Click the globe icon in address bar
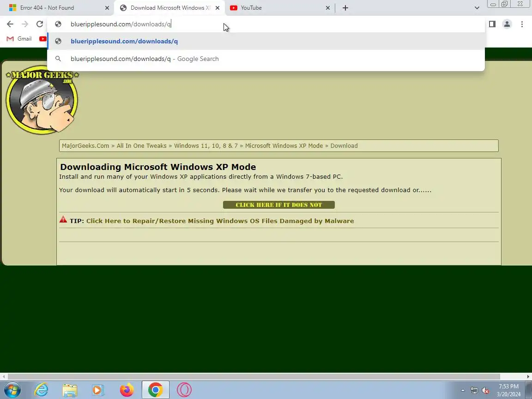The height and width of the screenshot is (399, 532). click(58, 24)
